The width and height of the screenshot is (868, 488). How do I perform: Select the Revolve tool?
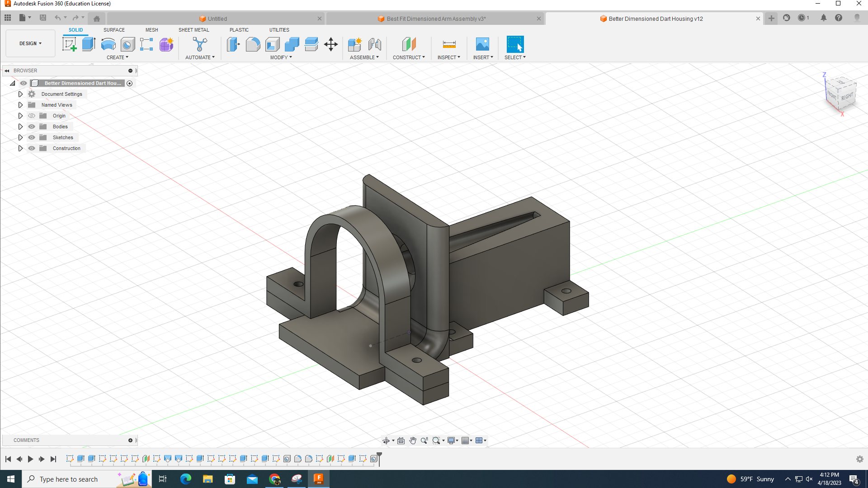tap(108, 44)
